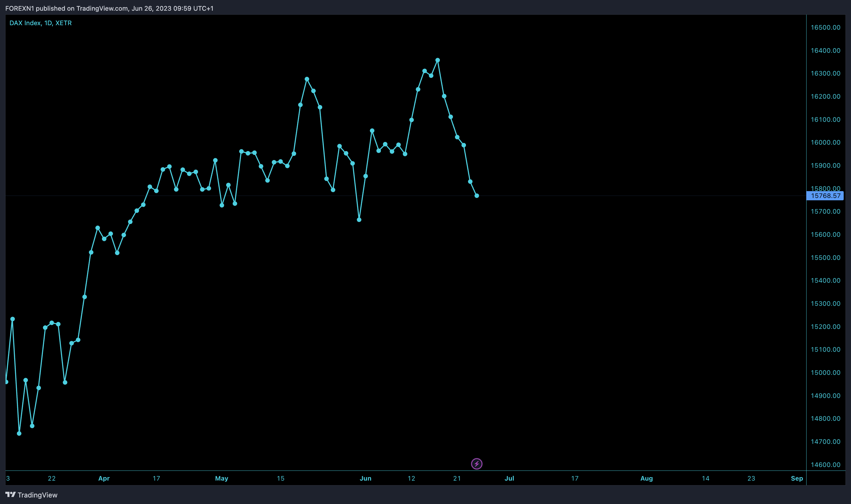
Task: Click the 15100.00 price axis label
Action: pyautogui.click(x=826, y=349)
